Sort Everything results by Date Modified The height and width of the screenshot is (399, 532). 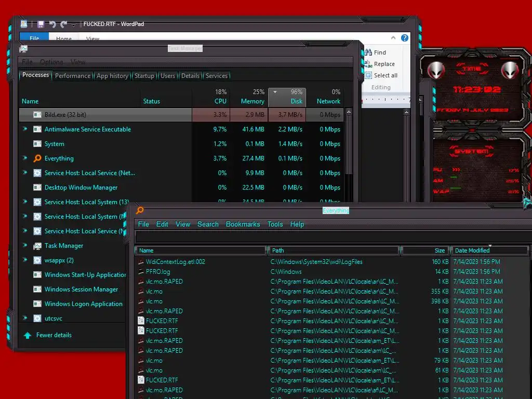coord(489,250)
